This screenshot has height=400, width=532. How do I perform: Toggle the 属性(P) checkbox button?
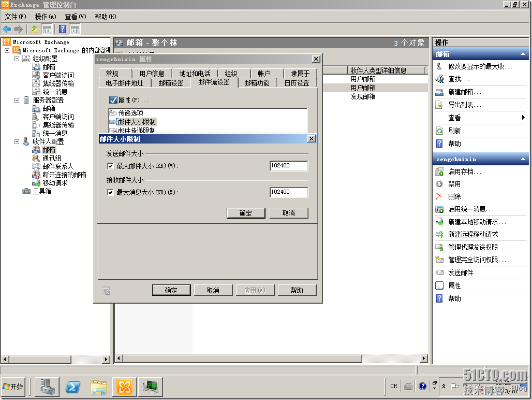pos(113,100)
